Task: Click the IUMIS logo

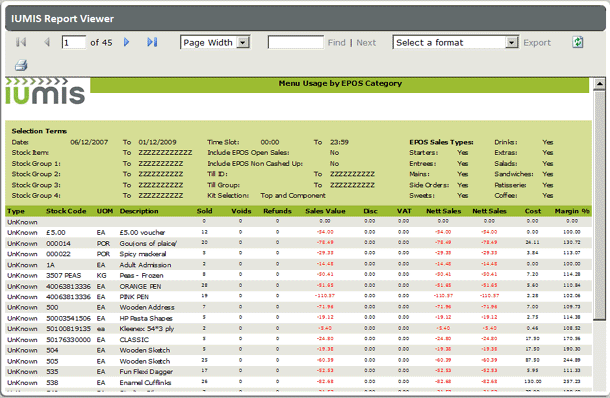Action: [45, 92]
